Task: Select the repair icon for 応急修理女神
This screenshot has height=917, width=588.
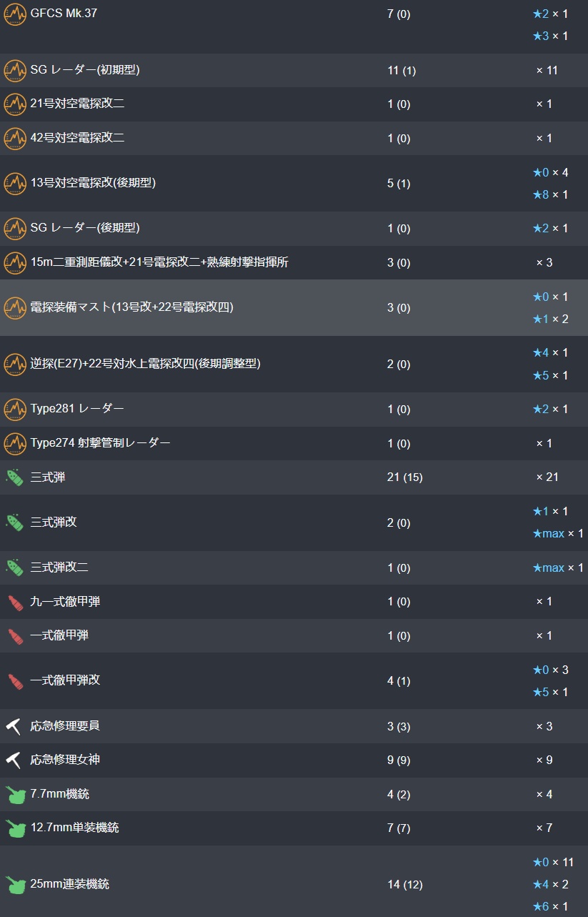Action: click(14, 760)
